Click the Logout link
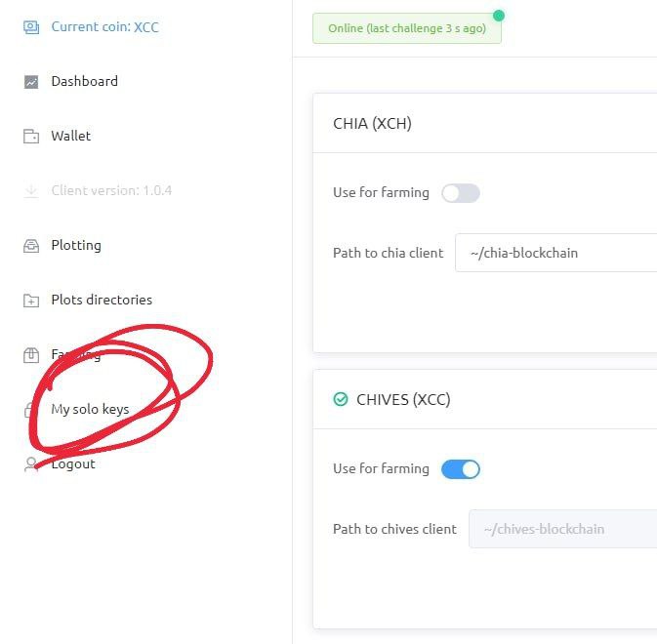 coord(73,463)
